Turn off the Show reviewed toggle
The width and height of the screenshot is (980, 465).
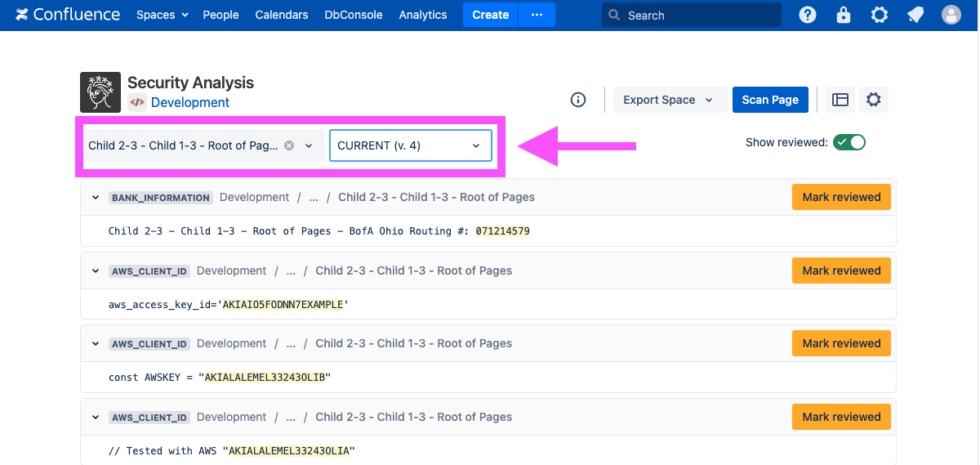(849, 142)
